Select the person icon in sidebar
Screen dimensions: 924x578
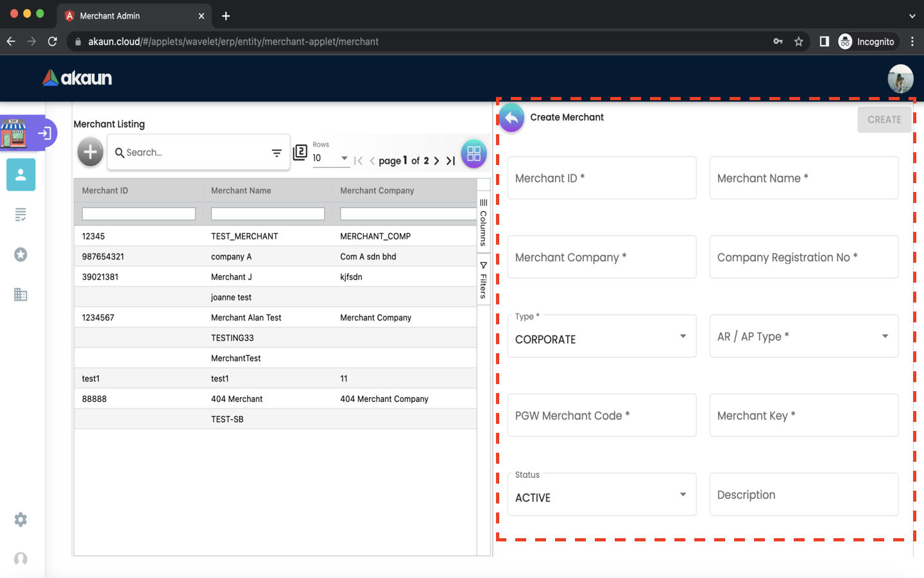21,175
